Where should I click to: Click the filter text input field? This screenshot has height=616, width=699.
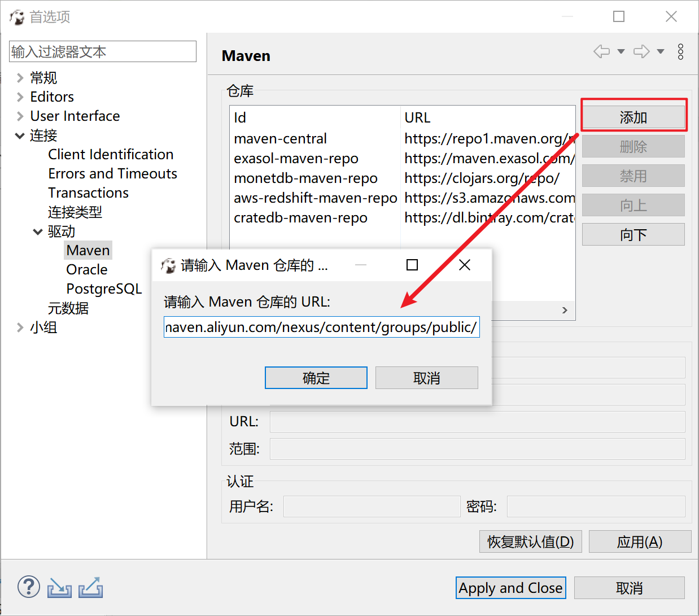(x=102, y=51)
